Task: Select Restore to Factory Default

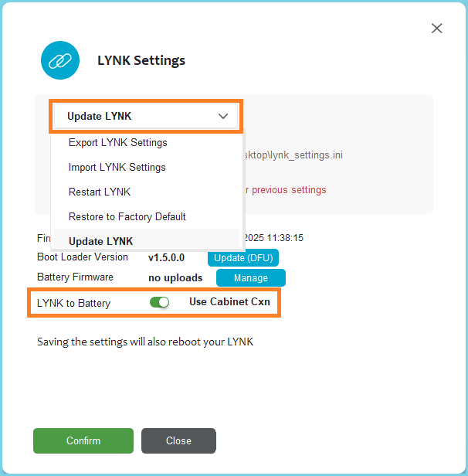Action: pos(127,216)
